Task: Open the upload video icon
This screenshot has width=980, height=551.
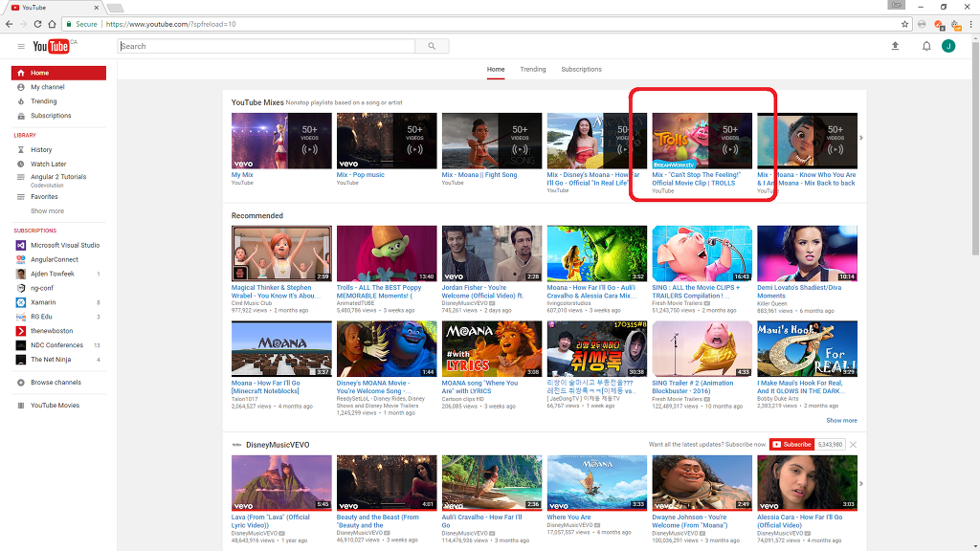Action: [x=895, y=46]
